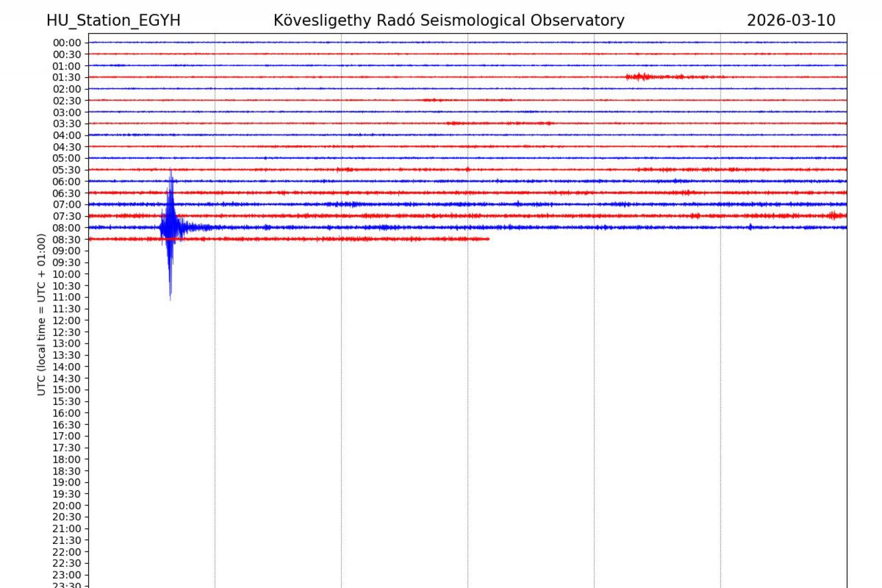Click the 12:00 time label
The image size is (882, 588).
[67, 321]
